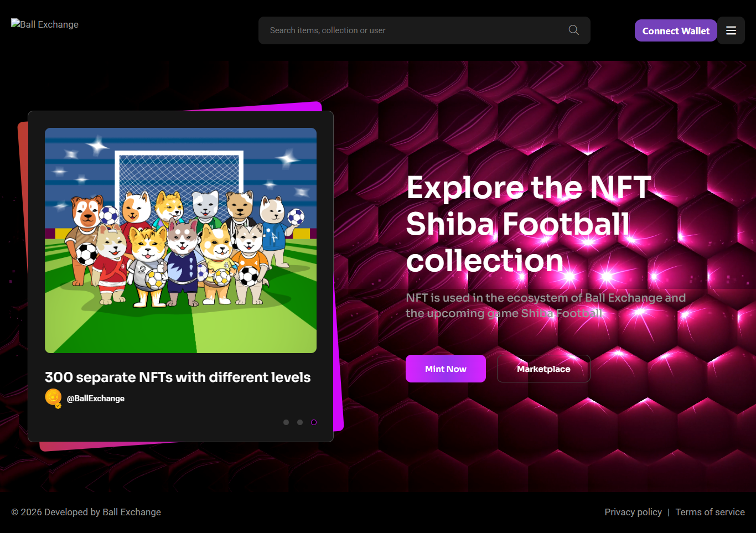
Task: Click the magnifying glass search icon
Action: tap(574, 30)
